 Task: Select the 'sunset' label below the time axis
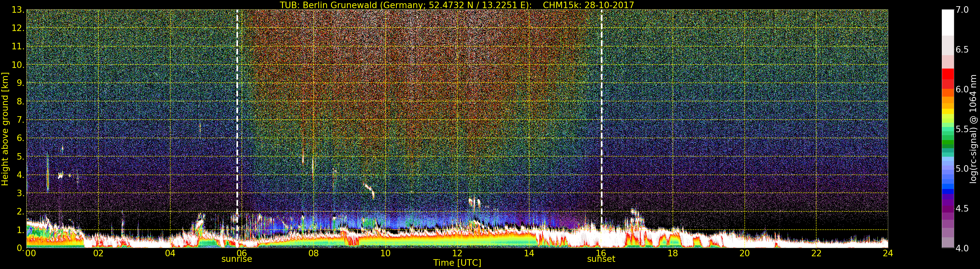tap(601, 259)
